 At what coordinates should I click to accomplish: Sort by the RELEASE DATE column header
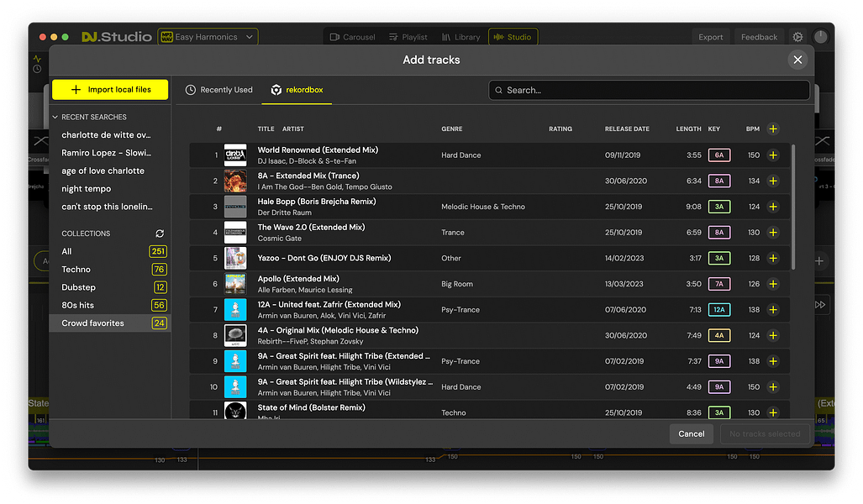click(x=627, y=129)
